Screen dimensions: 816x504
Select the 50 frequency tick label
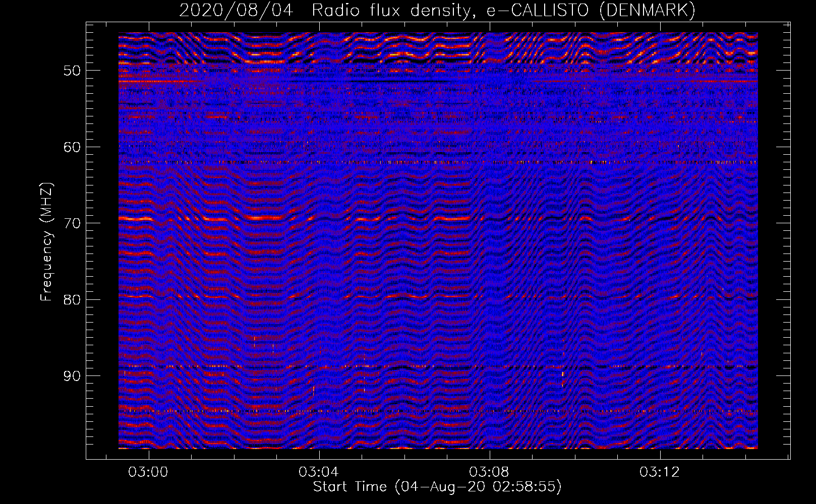(x=72, y=71)
